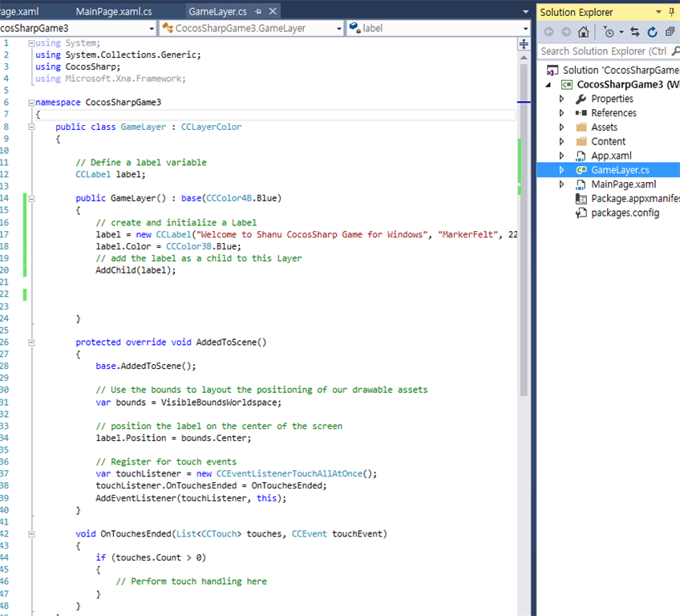Image resolution: width=680 pixels, height=616 pixels.
Task: Close the GameLayer.cs tab
Action: click(x=273, y=12)
